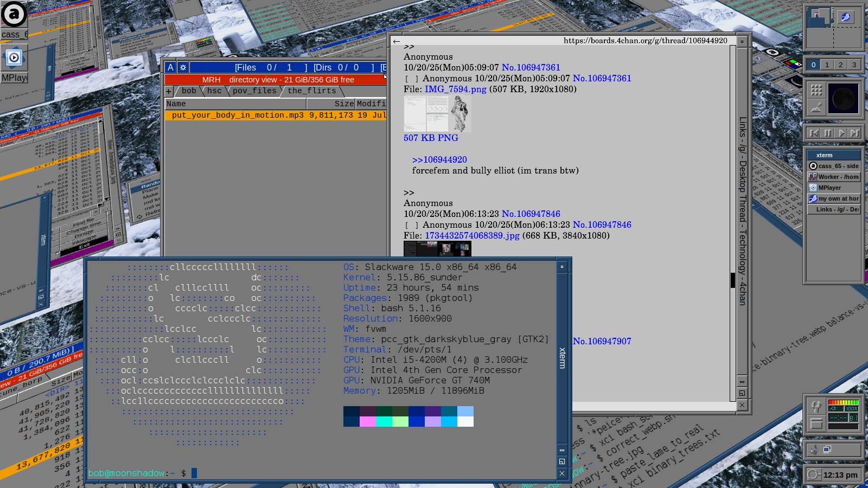Open the 1734432574068389.jpg file link
The width and height of the screenshot is (868, 488).
(x=472, y=235)
